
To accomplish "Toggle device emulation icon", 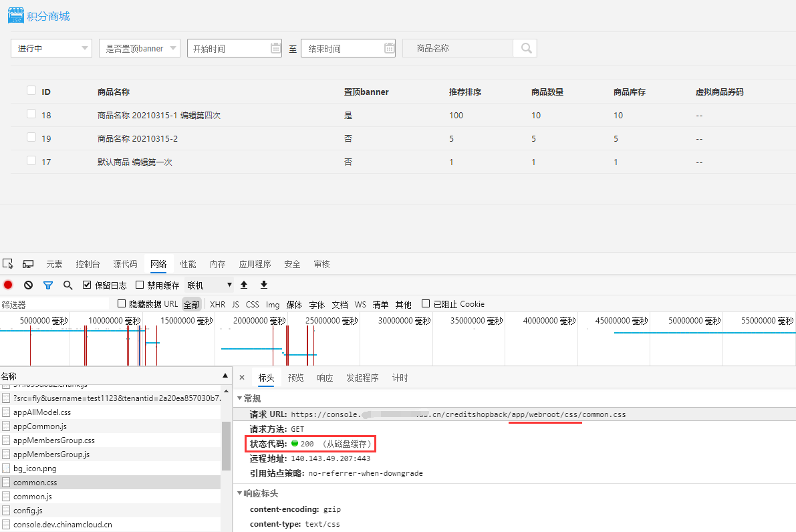I will (28, 264).
